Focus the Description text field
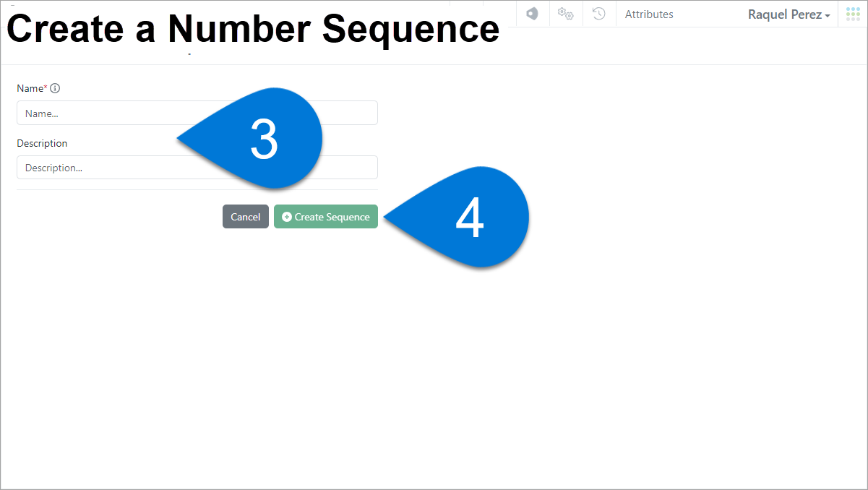Image resolution: width=868 pixels, height=490 pixels. point(197,168)
